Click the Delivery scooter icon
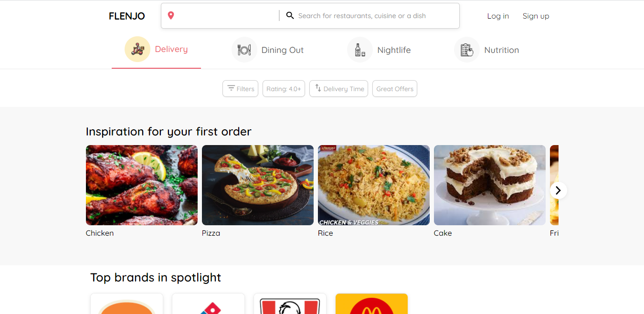644x314 pixels. tap(137, 49)
